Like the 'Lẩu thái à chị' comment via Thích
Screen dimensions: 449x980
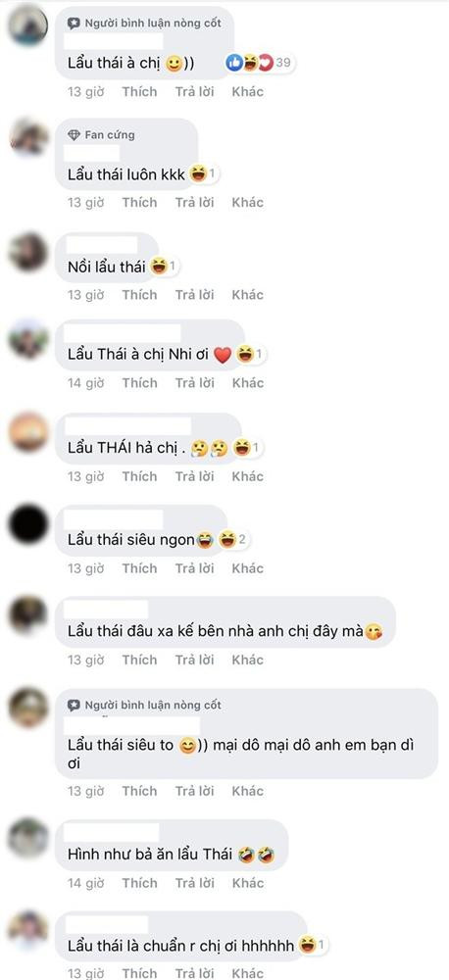click(139, 92)
